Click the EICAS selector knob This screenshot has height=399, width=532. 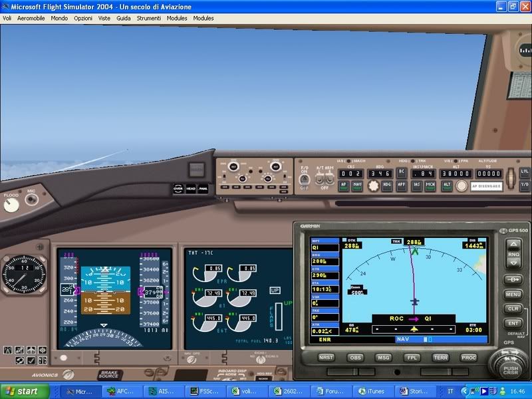pyautogui.click(x=261, y=360)
